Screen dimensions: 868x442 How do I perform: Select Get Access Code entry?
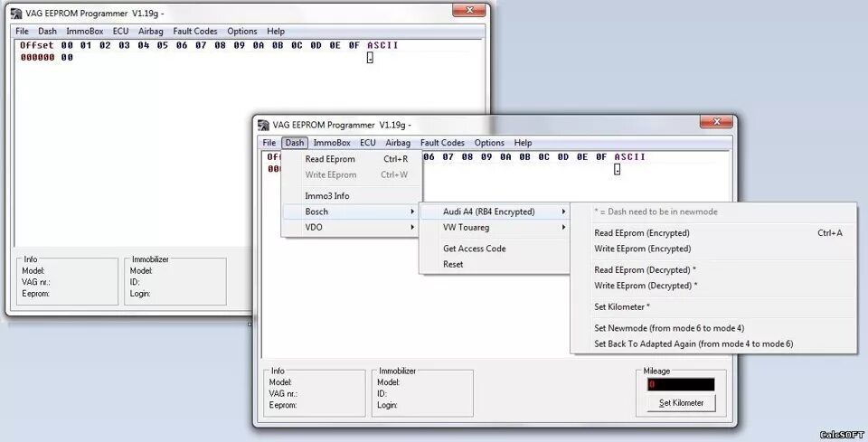[x=495, y=249]
